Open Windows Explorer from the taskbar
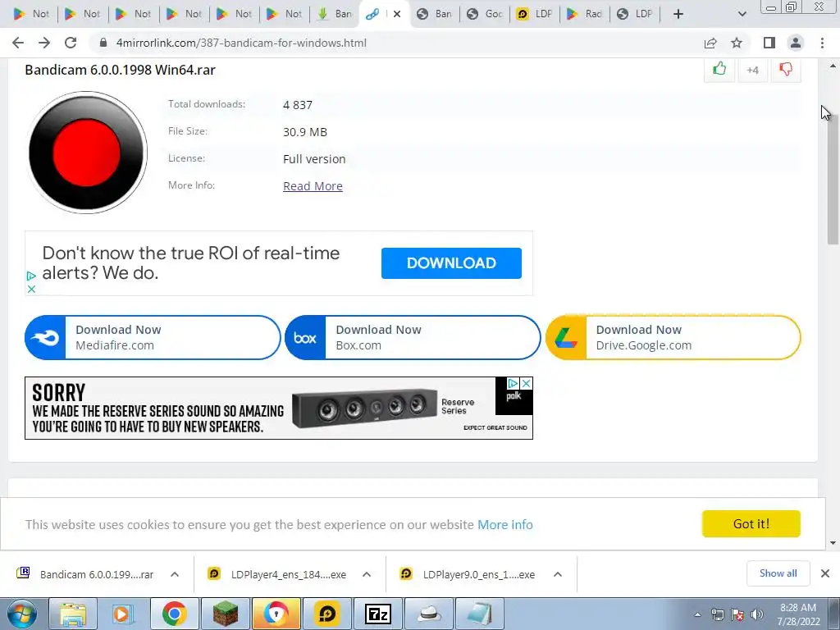Screen dimensions: 840x630 point(73,614)
